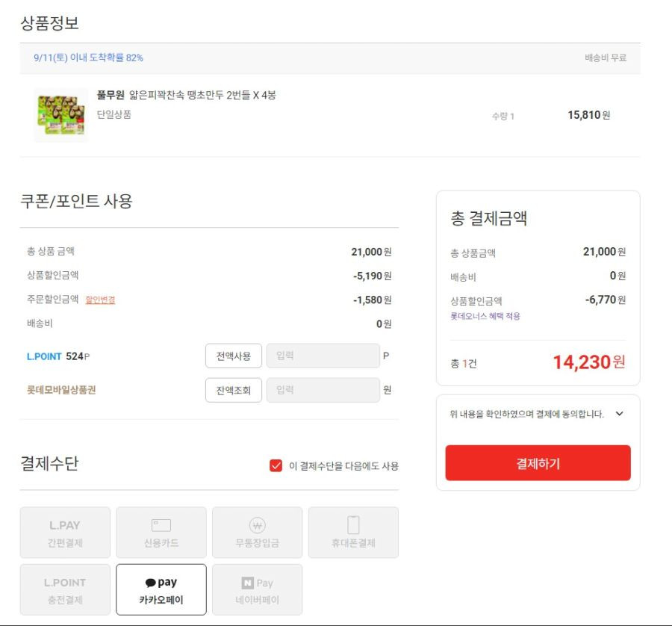The image size is (672, 626).
Task: Open the 풀무원 얇은피꽉찬속 땡초만두 product title
Action: [187, 95]
